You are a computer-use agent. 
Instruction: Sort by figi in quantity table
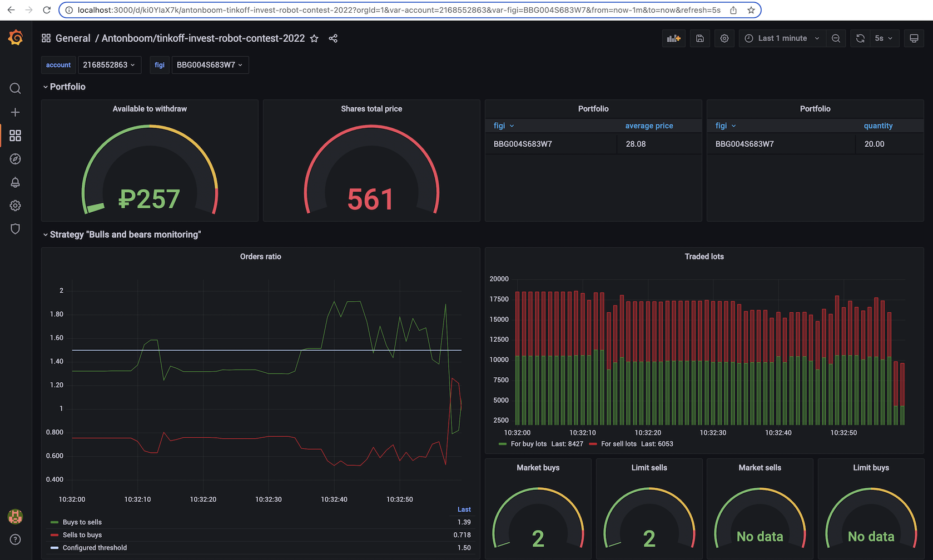pyautogui.click(x=726, y=126)
